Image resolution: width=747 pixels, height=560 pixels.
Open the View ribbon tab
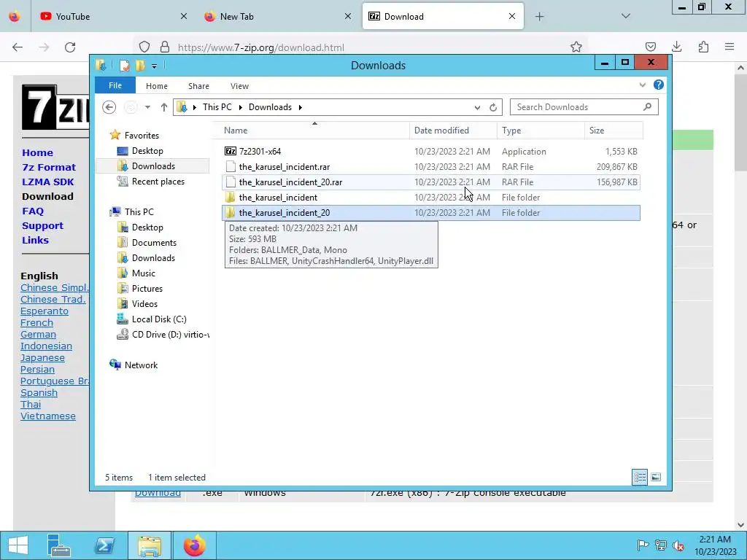point(239,86)
